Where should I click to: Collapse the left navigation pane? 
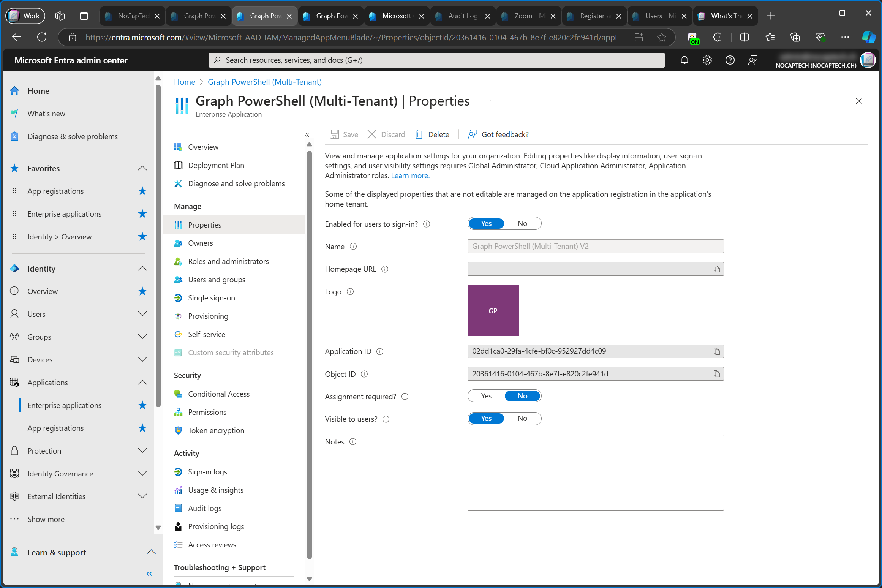149,574
